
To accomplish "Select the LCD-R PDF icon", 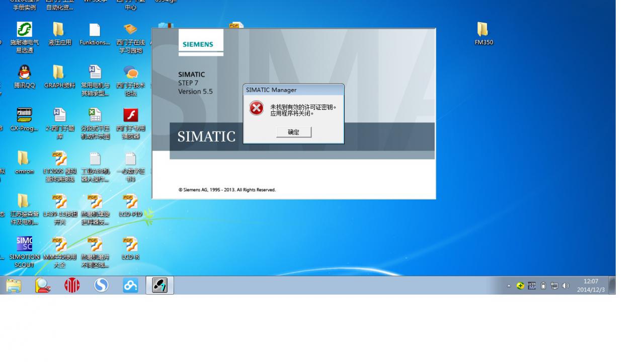I will [130, 248].
